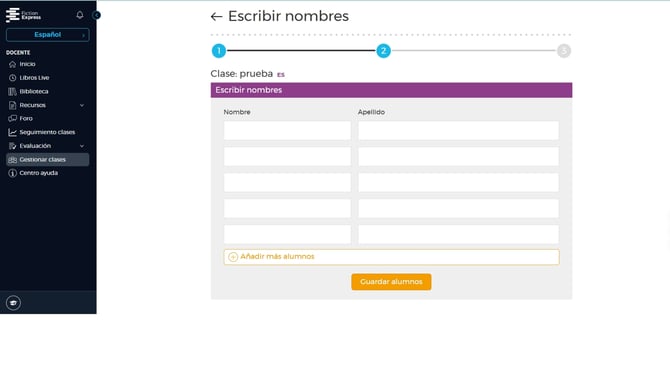Go to Inicio in sidebar
This screenshot has width=670, height=376.
[x=27, y=64]
